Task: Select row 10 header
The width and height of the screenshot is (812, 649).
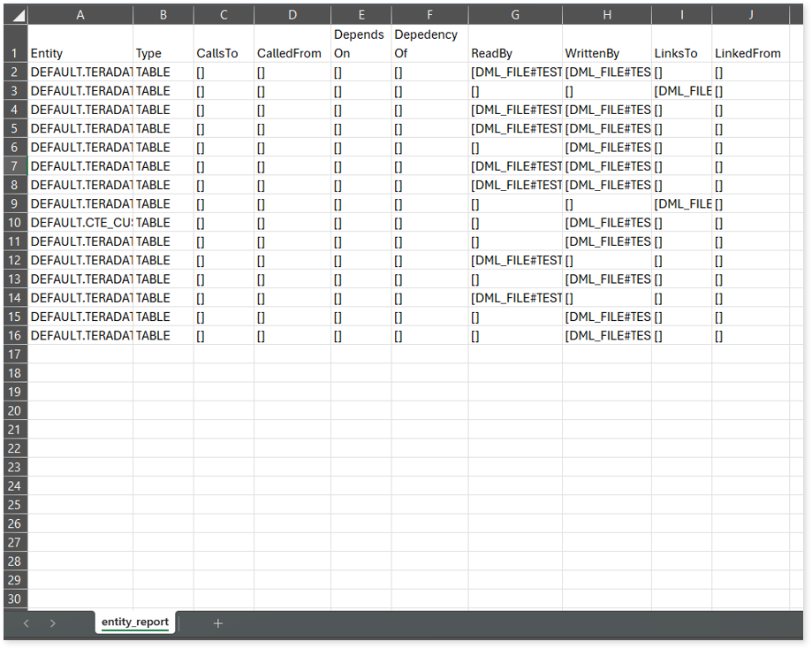Action: coord(14,222)
